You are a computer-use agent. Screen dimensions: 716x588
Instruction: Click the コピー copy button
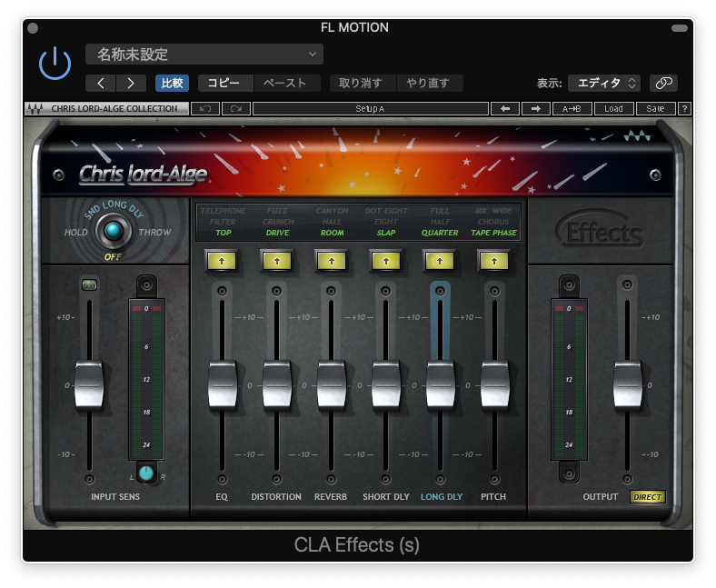pos(225,83)
